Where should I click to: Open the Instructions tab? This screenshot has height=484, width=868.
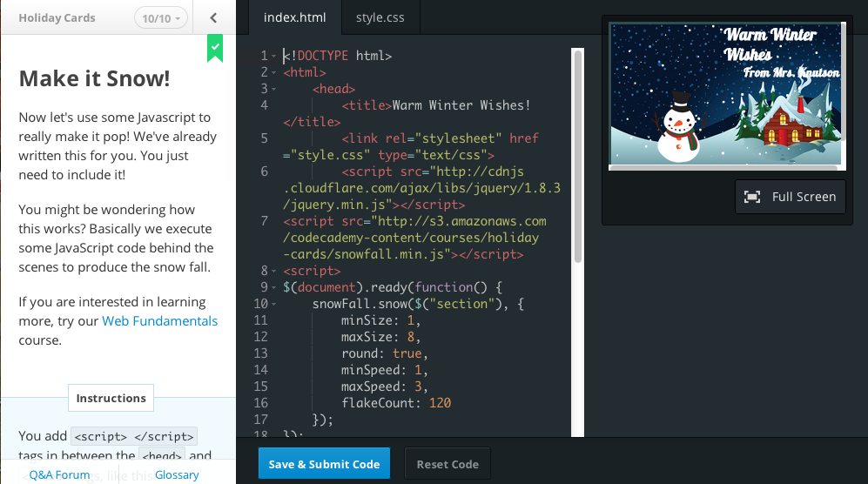pos(111,398)
